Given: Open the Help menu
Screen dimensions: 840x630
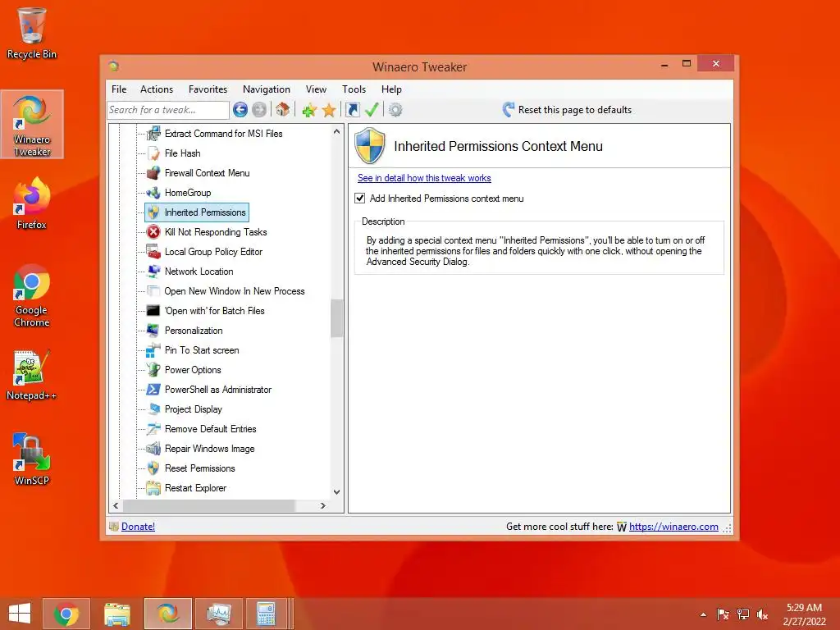Looking at the screenshot, I should pyautogui.click(x=391, y=89).
